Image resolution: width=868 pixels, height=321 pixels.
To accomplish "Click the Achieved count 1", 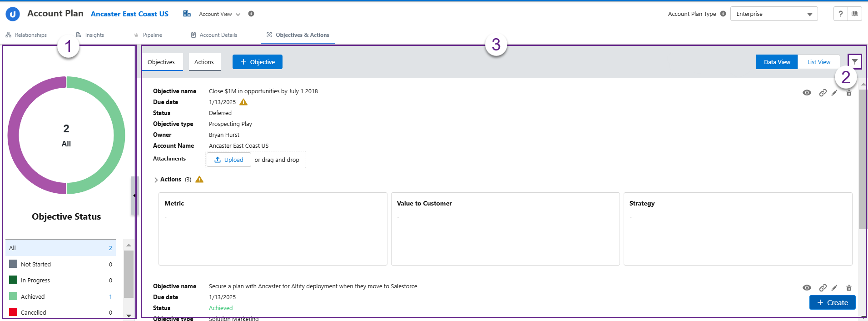I will 110,296.
